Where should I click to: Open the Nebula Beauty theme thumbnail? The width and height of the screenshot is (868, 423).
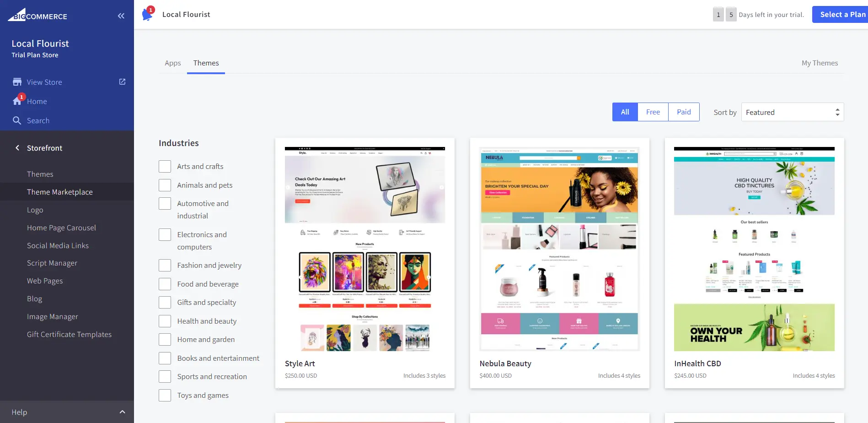[559, 249]
